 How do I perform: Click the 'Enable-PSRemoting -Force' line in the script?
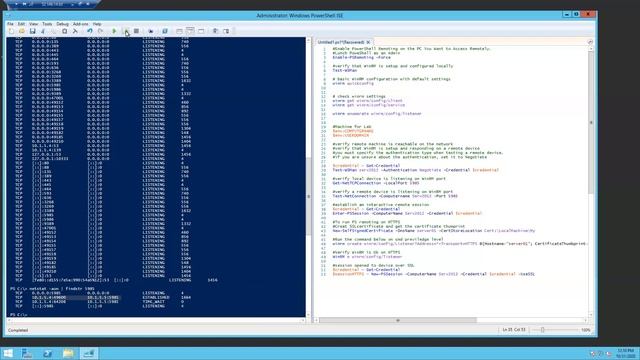coord(361,57)
